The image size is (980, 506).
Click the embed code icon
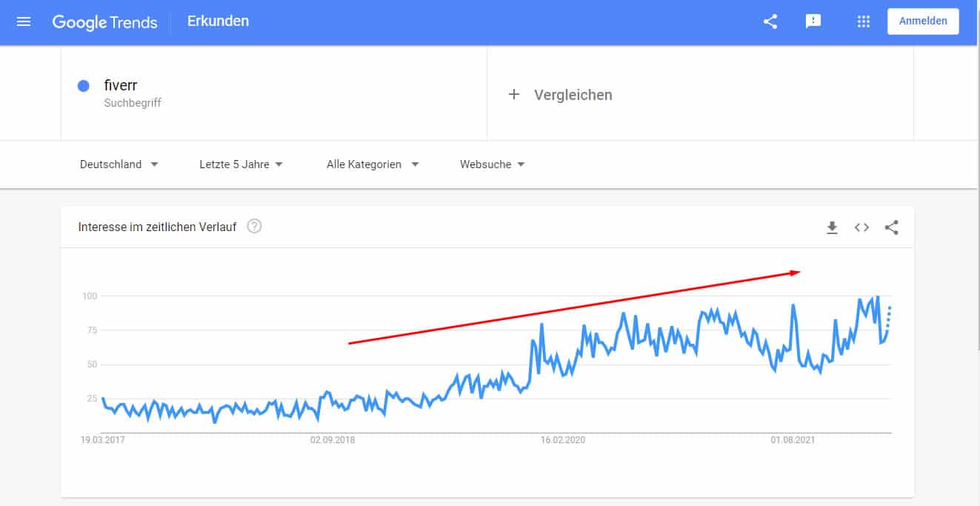[x=861, y=228]
